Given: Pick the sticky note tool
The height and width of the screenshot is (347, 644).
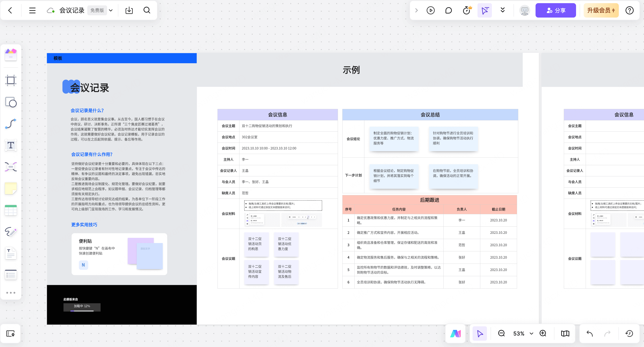Looking at the screenshot, I should tap(11, 189).
